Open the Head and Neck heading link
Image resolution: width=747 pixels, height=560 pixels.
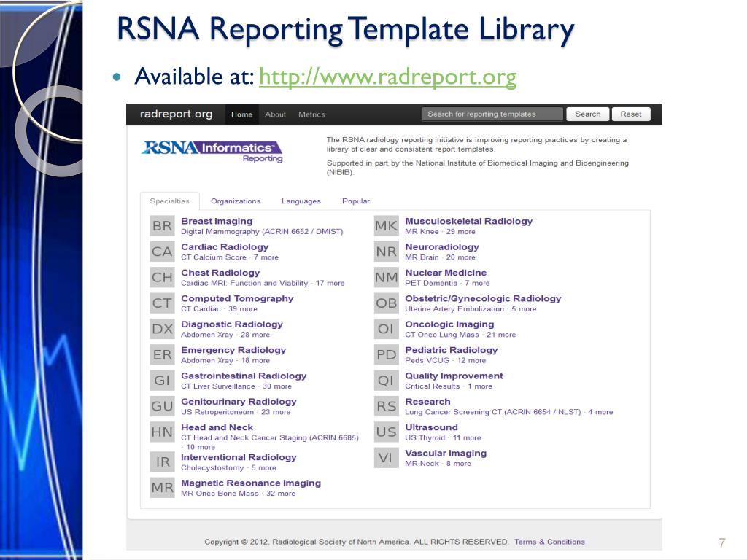(x=217, y=427)
